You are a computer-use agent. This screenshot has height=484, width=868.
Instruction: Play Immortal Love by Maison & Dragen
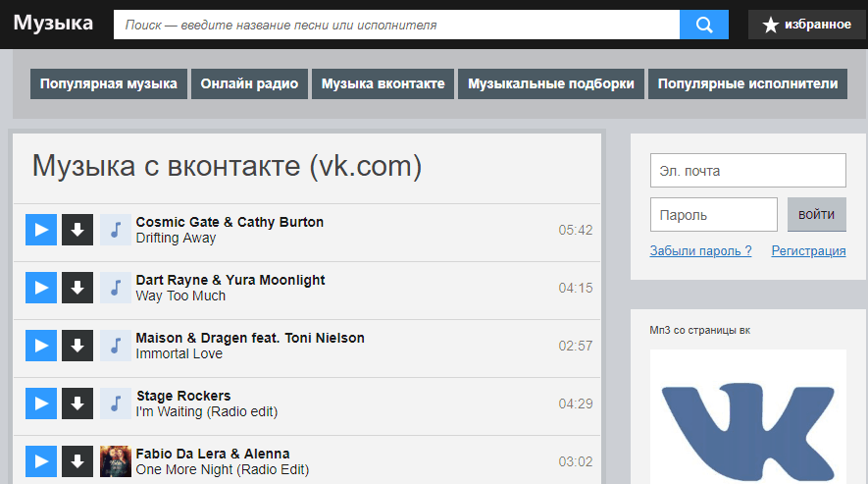(x=40, y=346)
